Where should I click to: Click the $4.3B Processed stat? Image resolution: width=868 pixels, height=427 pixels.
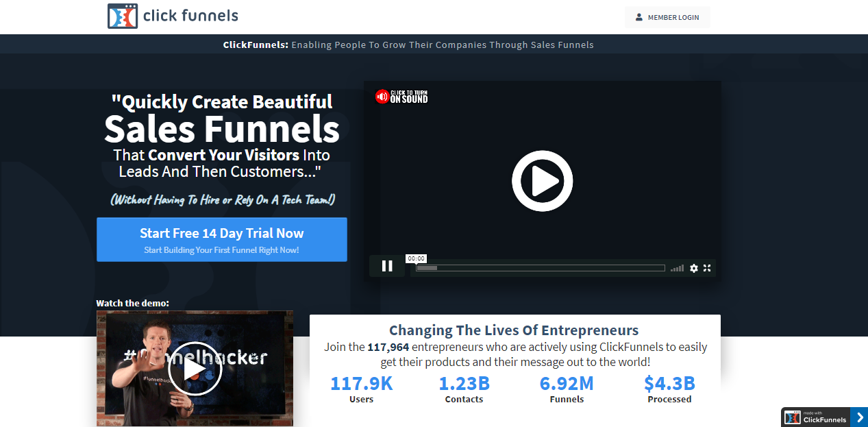coord(669,389)
